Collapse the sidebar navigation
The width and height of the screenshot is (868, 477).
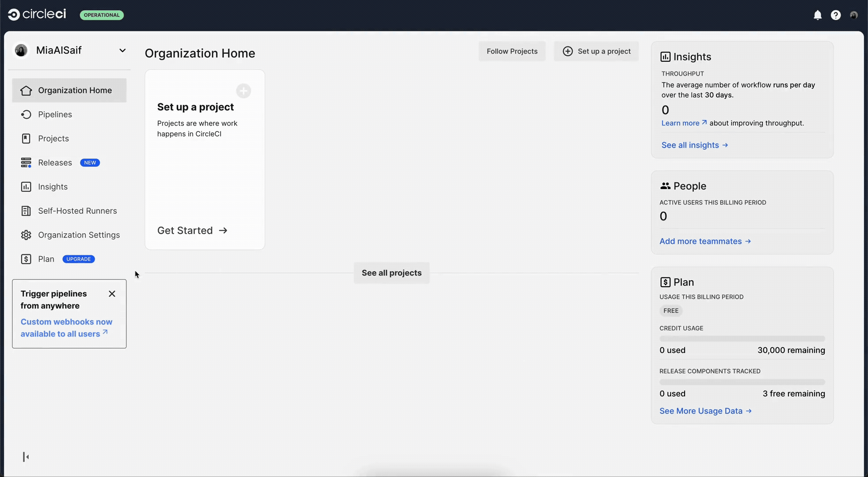point(26,457)
